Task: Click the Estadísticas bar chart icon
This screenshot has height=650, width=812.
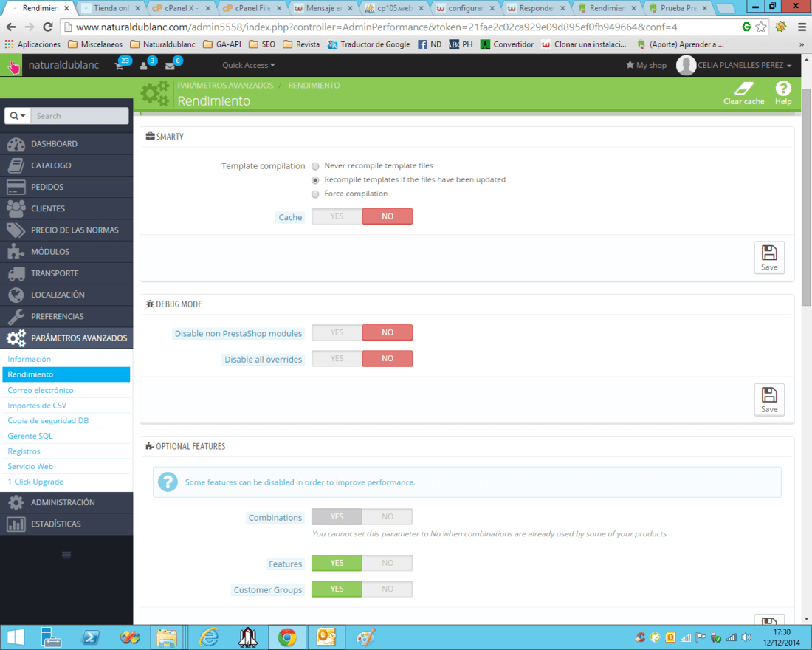Action: (16, 524)
